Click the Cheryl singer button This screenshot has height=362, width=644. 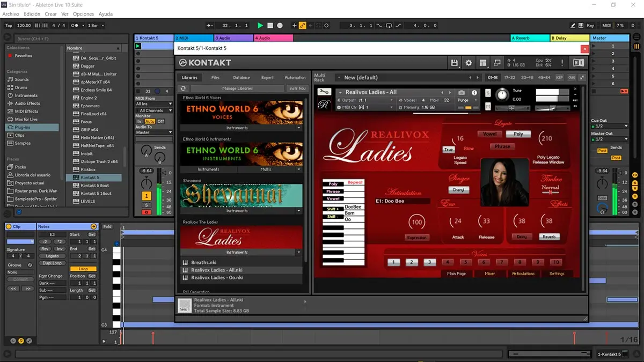458,190
